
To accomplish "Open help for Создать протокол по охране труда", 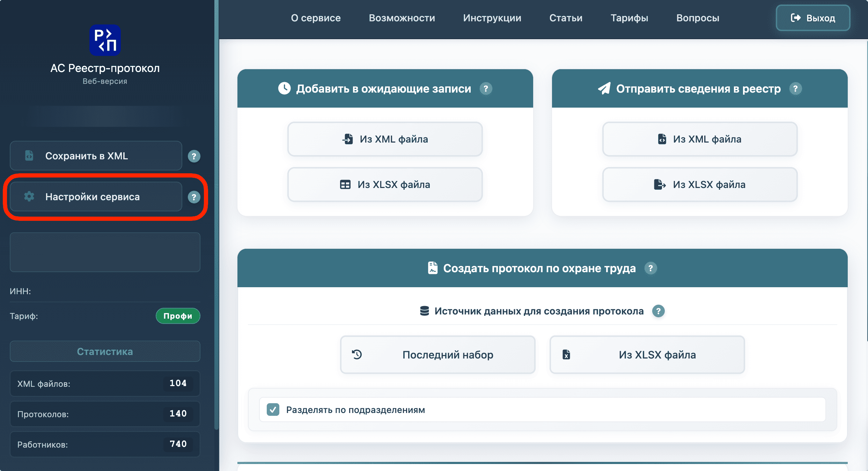I will [650, 268].
